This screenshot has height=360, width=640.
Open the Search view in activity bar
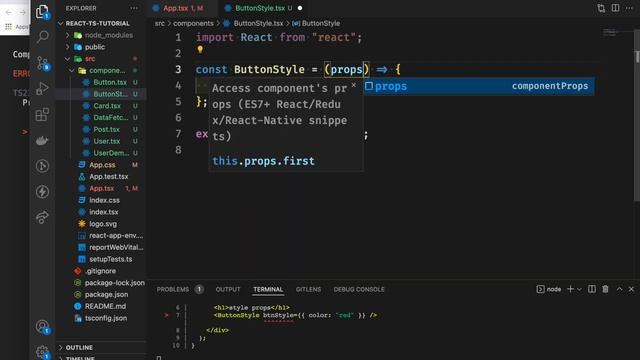[x=42, y=37]
